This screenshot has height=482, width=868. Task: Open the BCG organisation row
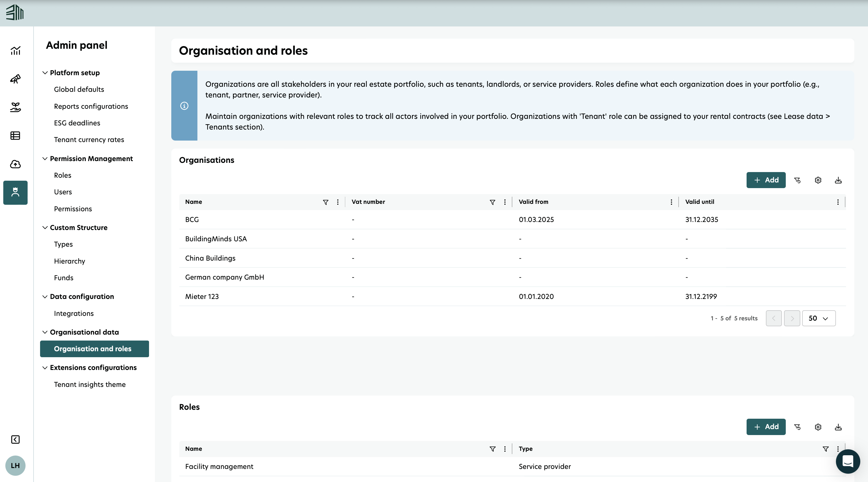(192, 220)
